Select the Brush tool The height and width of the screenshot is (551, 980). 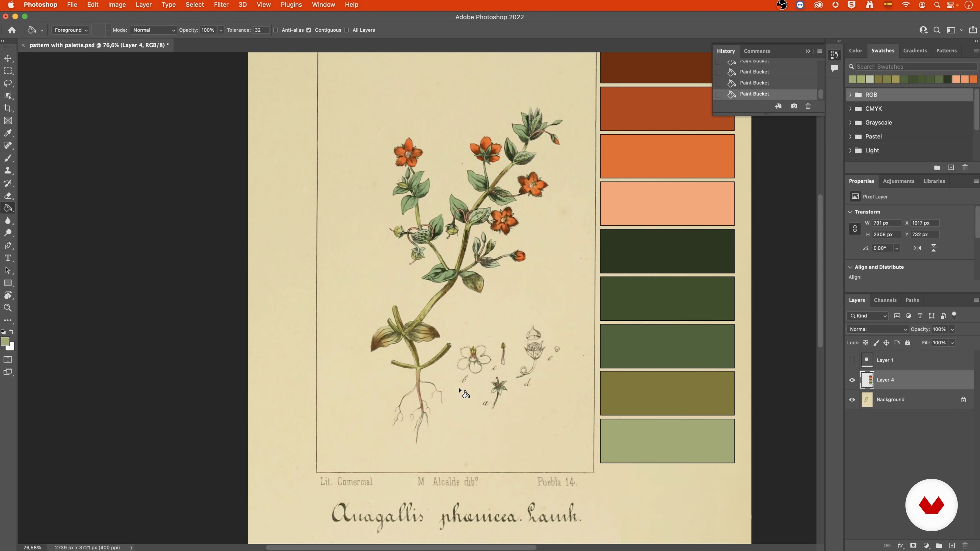point(8,158)
